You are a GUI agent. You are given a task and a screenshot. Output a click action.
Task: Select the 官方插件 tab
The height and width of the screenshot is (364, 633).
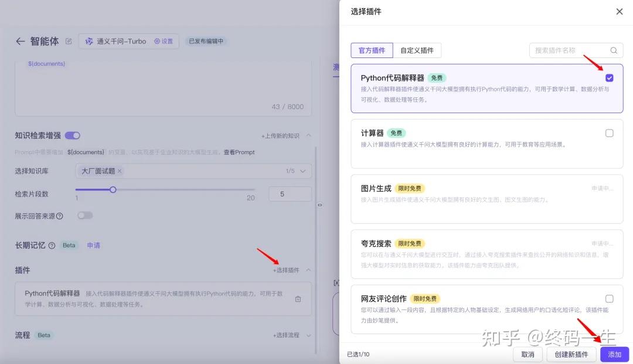click(x=372, y=50)
